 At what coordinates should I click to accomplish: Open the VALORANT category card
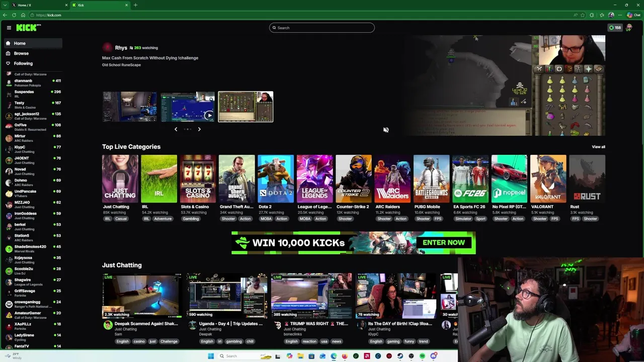click(x=548, y=179)
